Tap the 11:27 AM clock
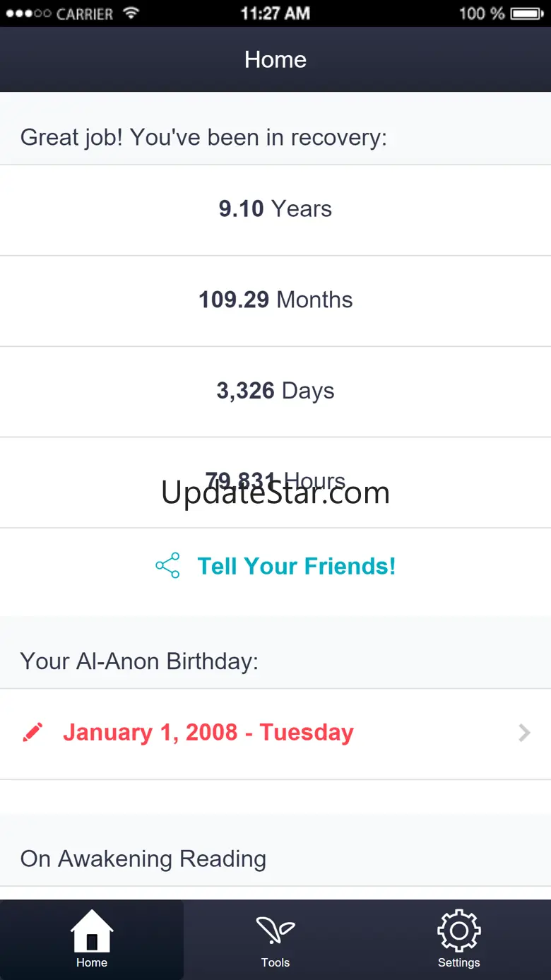 click(x=275, y=13)
